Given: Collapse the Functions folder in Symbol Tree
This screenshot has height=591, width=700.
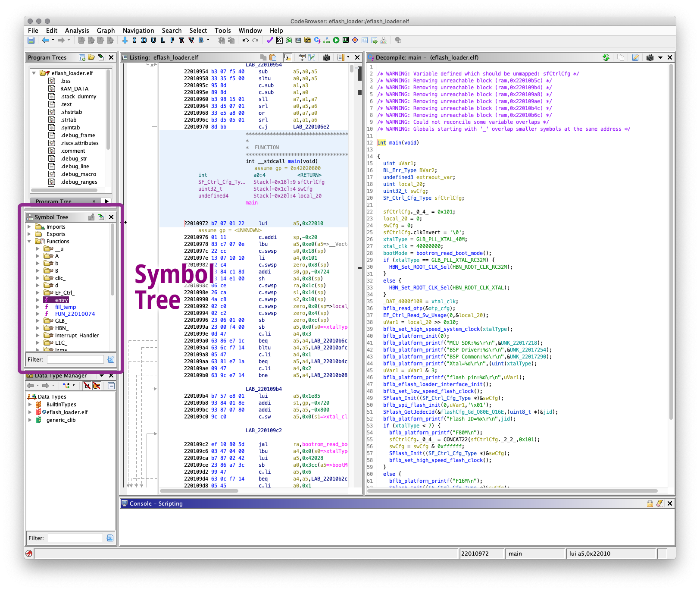Looking at the screenshot, I should pos(29,242).
